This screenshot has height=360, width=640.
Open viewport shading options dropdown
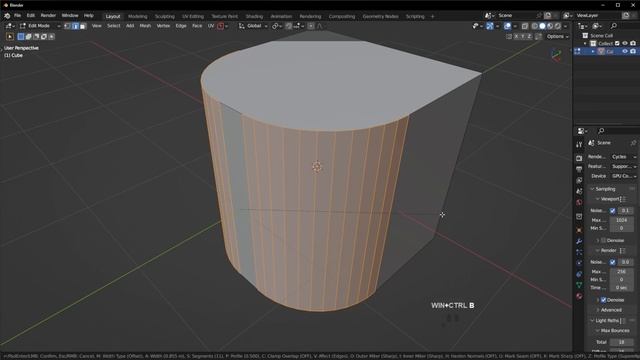tap(565, 26)
